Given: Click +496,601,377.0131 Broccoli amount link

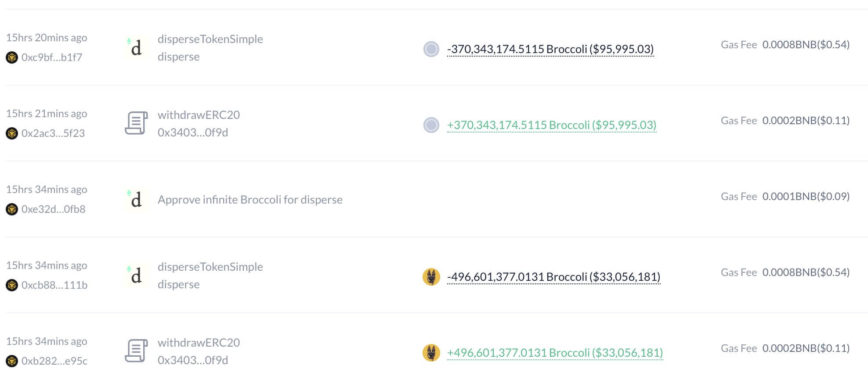Looking at the screenshot, I should pyautogui.click(x=555, y=353).
